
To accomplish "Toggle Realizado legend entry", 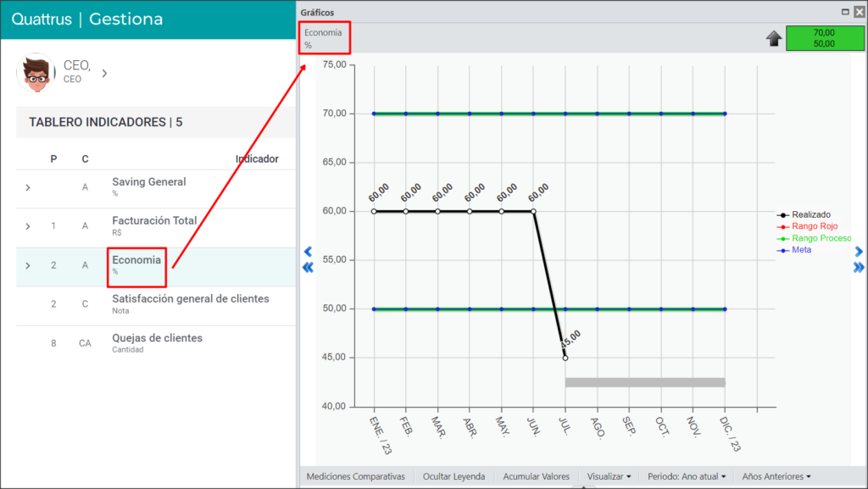I will (x=804, y=214).
